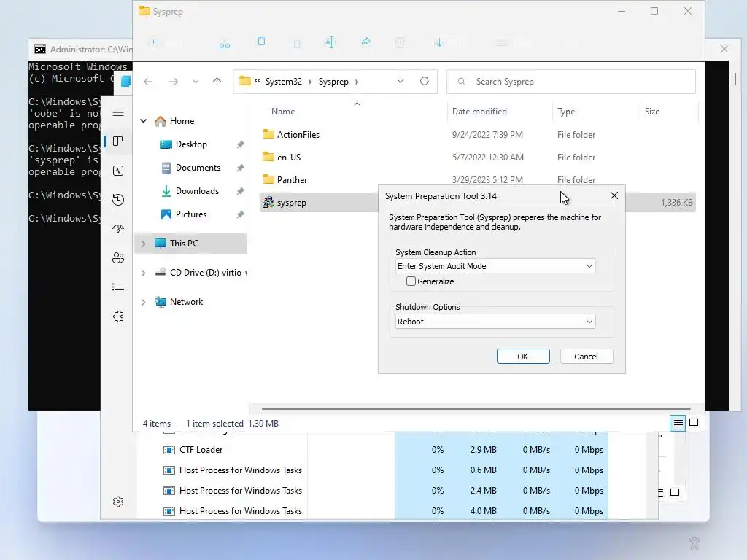Select Documents in navigation pane

coord(198,168)
